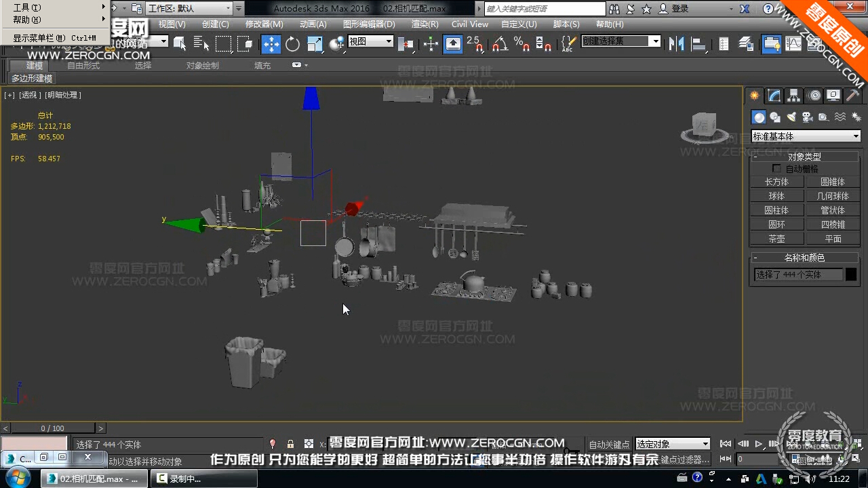Choose the Select Object arrow tool
Screen dimensions: 868x488
pyautogui.click(x=180, y=44)
